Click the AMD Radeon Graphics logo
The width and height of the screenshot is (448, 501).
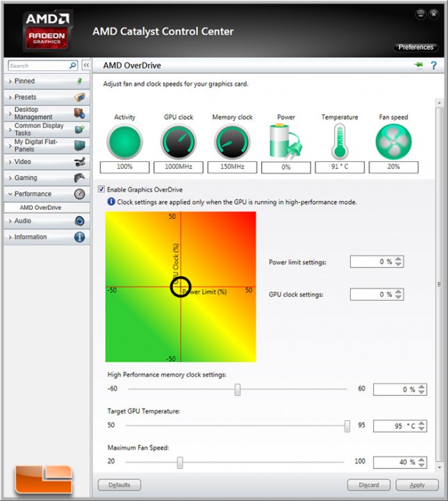(47, 31)
